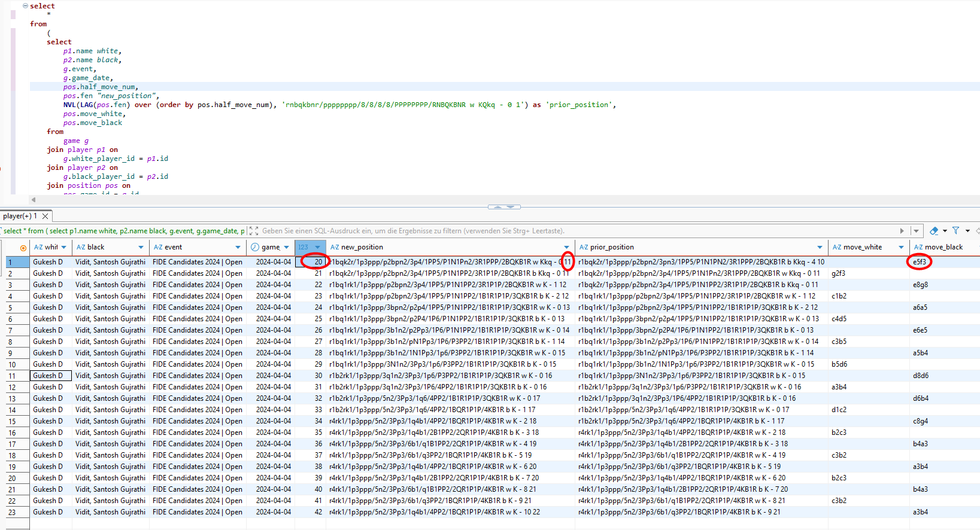
Task: Click the numeric 123 column header
Action: 304,247
